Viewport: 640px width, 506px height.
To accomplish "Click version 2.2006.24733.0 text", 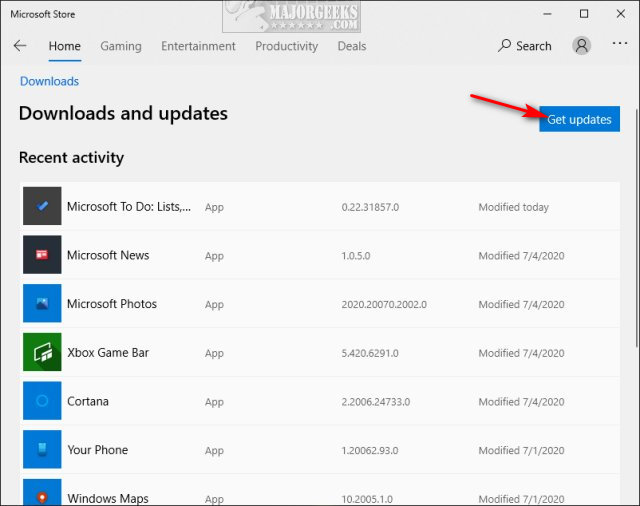I will 376,402.
